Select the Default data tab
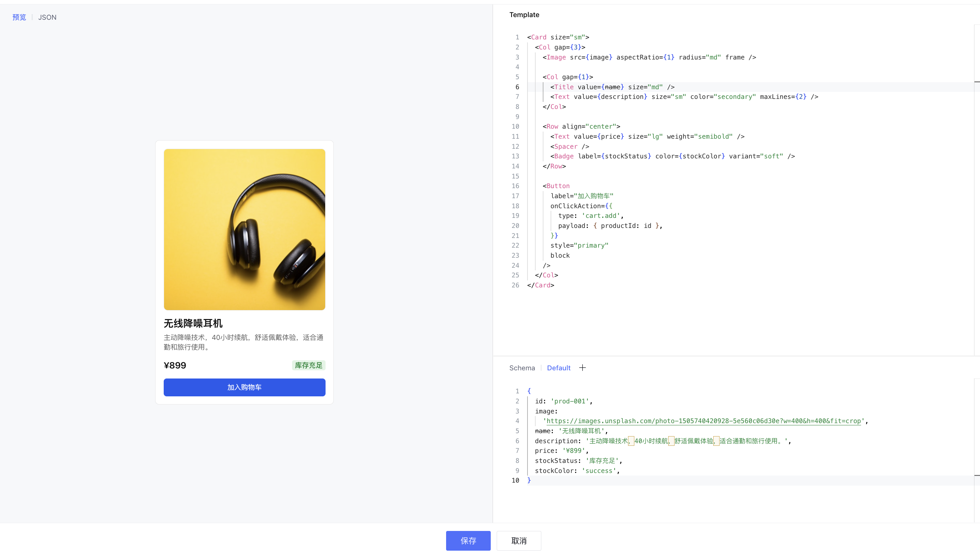980x554 pixels. (x=558, y=368)
